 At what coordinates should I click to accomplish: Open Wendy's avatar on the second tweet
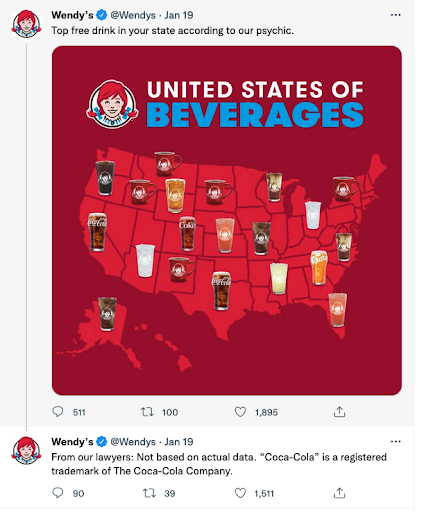pyautogui.click(x=26, y=451)
